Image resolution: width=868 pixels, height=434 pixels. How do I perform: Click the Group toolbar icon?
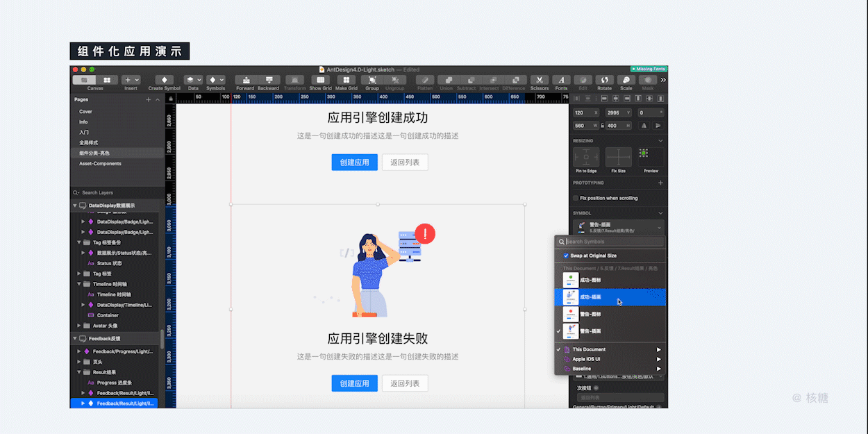tap(372, 80)
